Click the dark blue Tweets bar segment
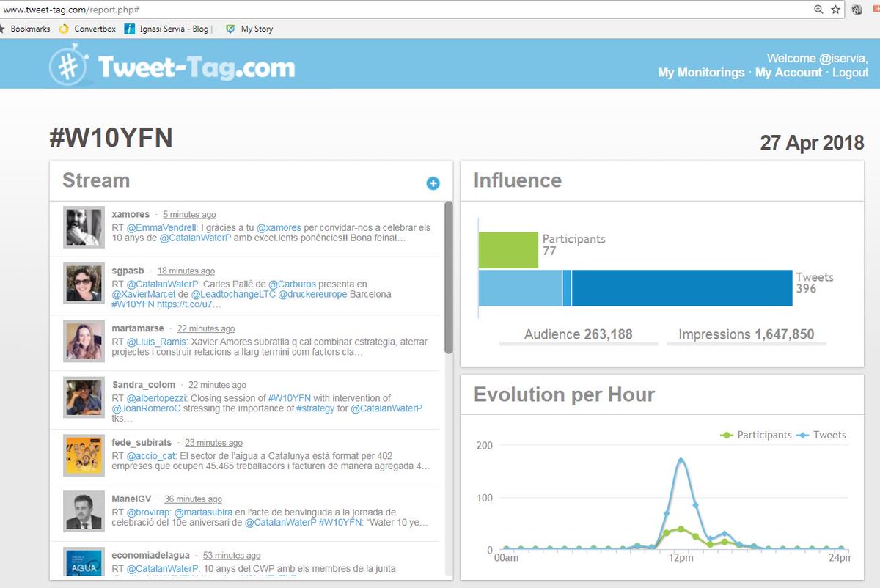The width and height of the screenshot is (880, 588). (683, 288)
